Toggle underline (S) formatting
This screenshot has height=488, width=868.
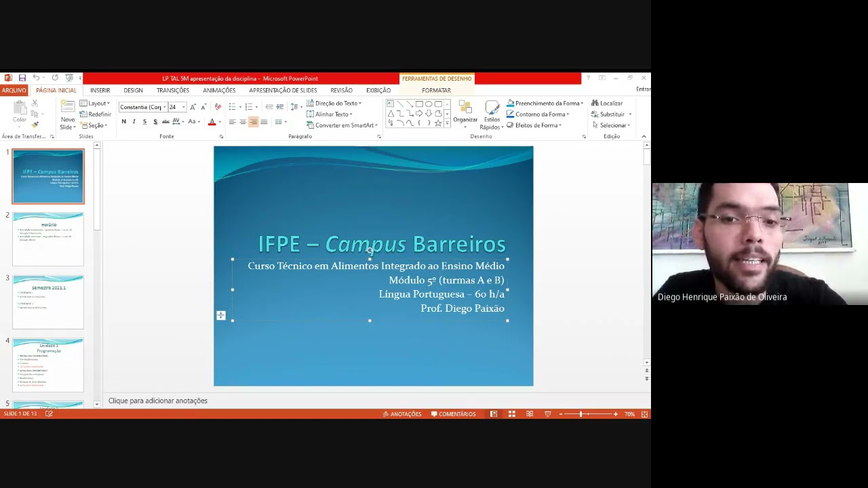pos(144,122)
